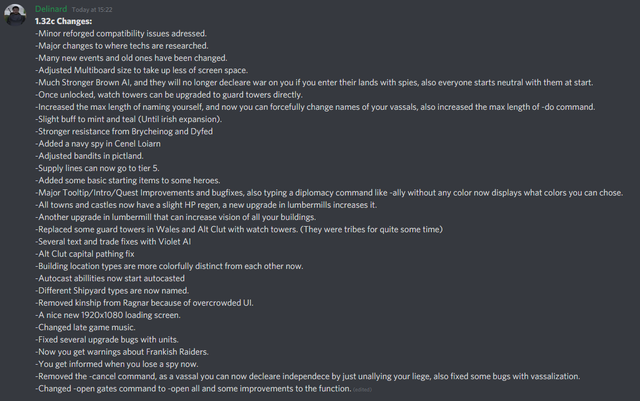Click the 1.32c Changes heading
640x401 pixels.
pos(64,21)
